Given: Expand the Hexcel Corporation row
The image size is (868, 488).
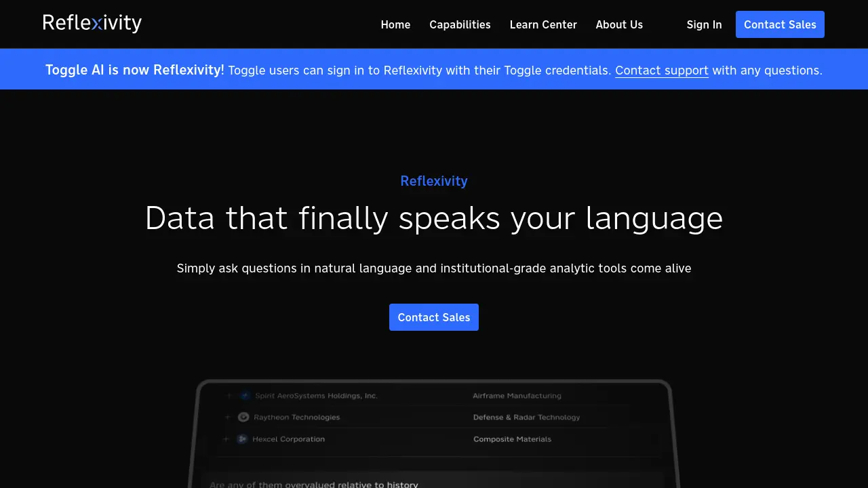Looking at the screenshot, I should click(x=226, y=439).
